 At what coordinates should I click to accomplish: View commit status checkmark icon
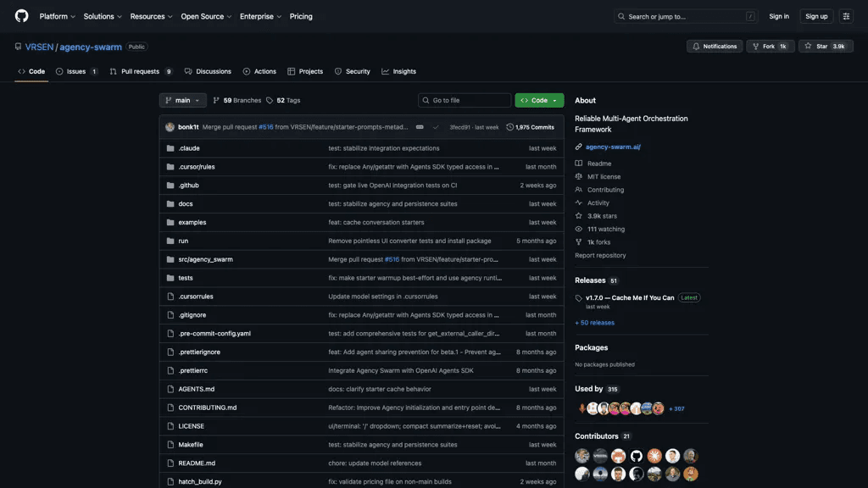(x=436, y=127)
